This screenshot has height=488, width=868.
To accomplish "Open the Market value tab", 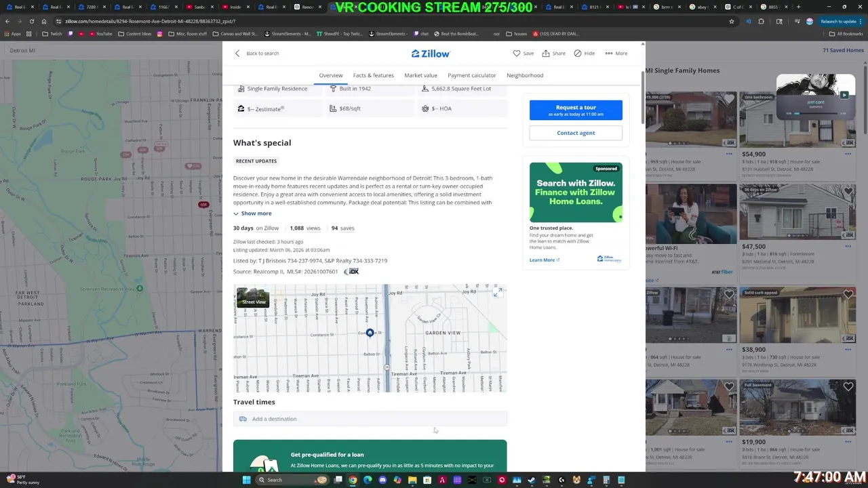I will [420, 75].
